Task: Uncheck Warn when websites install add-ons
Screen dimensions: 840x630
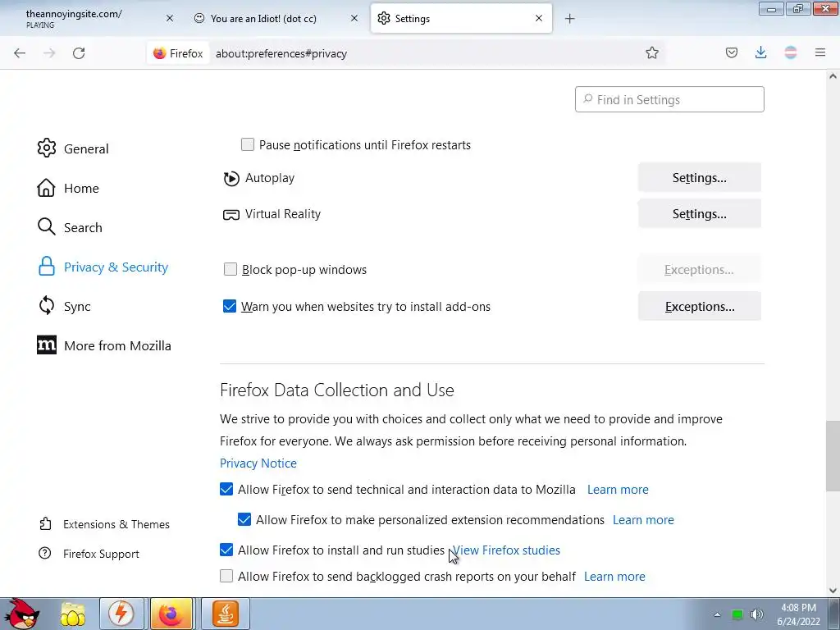Action: [x=230, y=306]
